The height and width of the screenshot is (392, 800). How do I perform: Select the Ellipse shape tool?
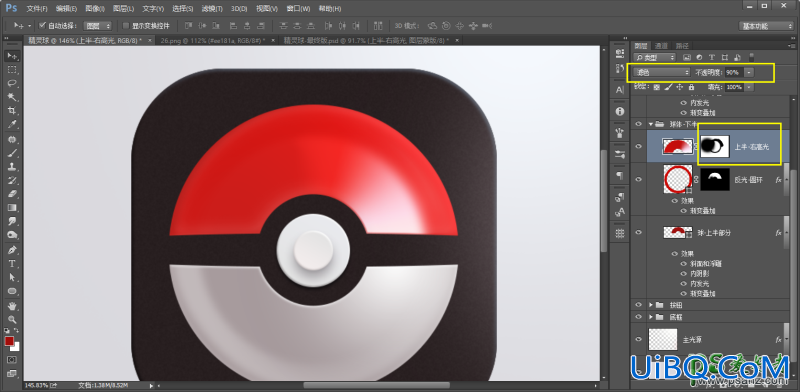point(12,291)
